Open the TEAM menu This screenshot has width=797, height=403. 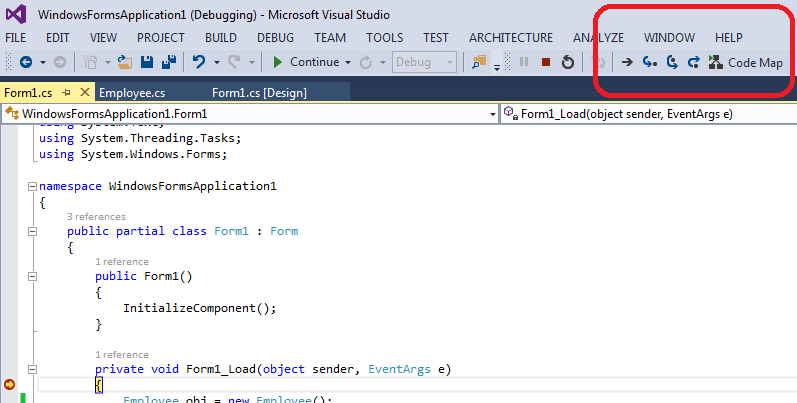coord(330,38)
